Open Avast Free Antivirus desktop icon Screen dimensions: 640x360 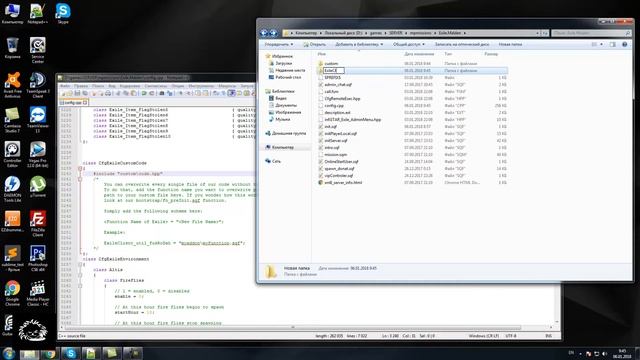12,84
